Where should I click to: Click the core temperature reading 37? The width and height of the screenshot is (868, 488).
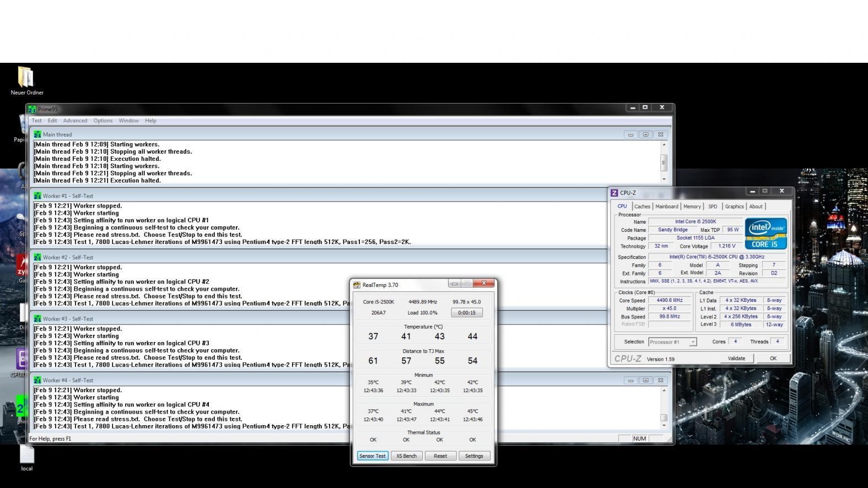coord(373,337)
